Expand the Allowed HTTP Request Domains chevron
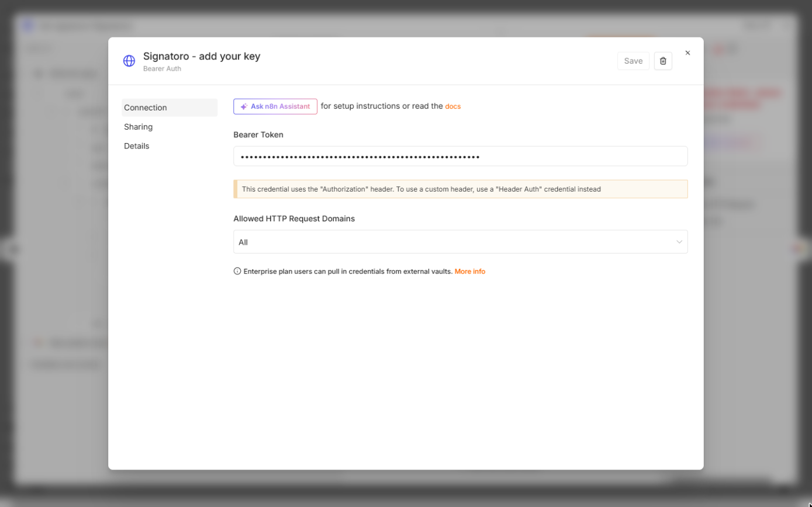This screenshot has width=812, height=507. tap(679, 242)
